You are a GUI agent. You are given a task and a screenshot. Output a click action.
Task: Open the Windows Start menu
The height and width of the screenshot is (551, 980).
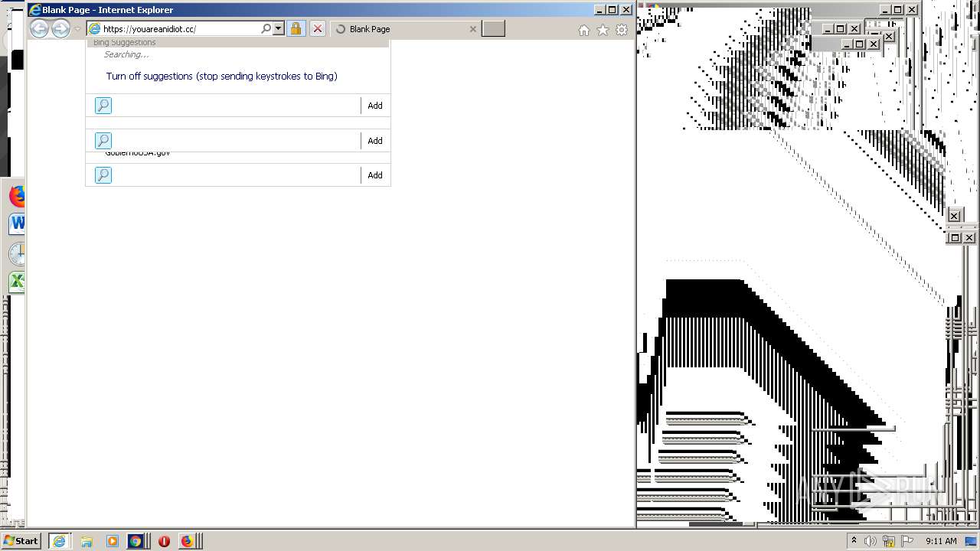(x=21, y=540)
